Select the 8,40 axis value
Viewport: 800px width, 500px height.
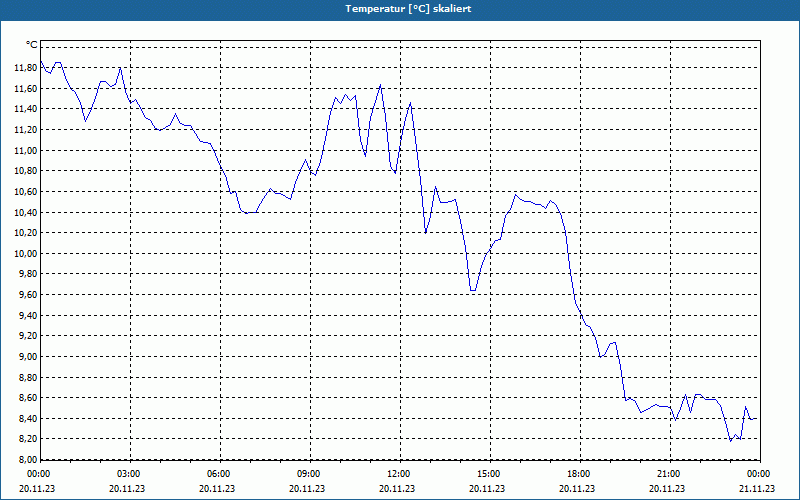click(x=29, y=418)
